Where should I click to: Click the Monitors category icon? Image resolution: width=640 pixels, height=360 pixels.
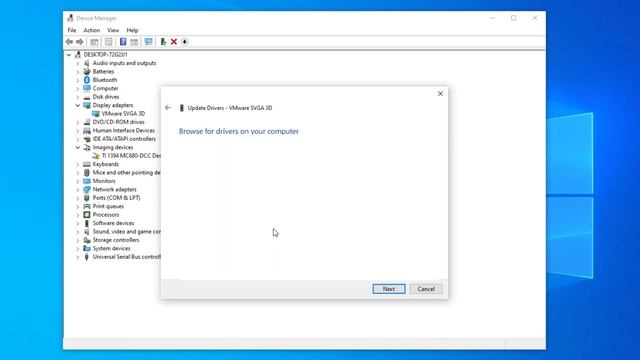click(x=87, y=181)
